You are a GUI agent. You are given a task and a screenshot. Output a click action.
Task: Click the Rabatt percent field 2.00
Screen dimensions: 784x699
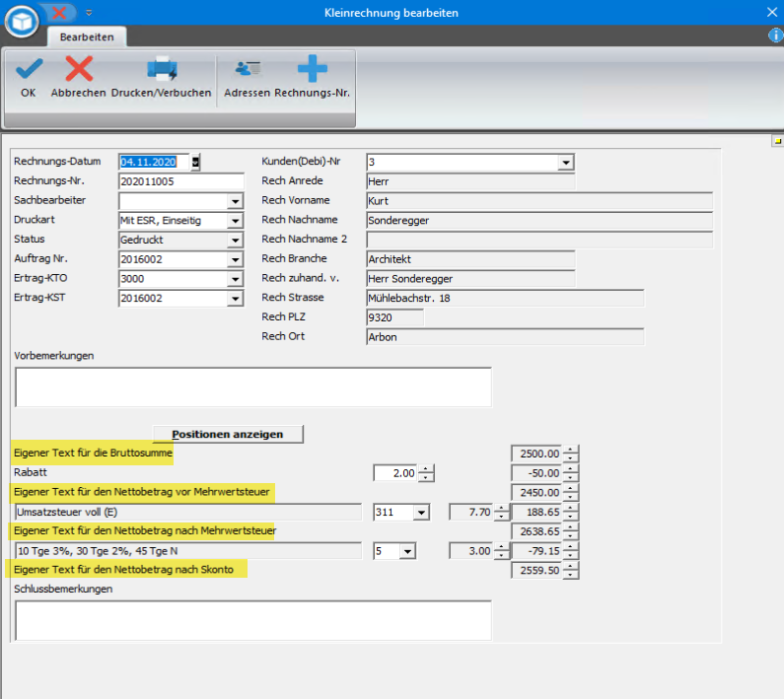pyautogui.click(x=395, y=473)
